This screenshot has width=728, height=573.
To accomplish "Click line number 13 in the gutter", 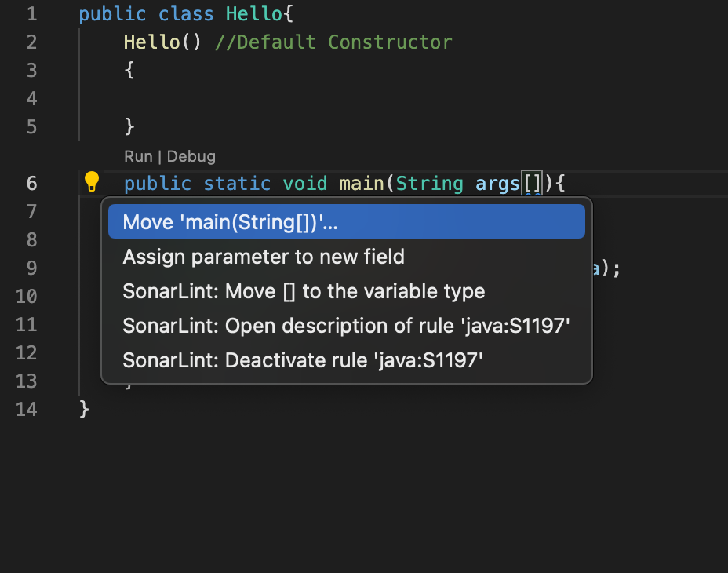I will point(27,381).
